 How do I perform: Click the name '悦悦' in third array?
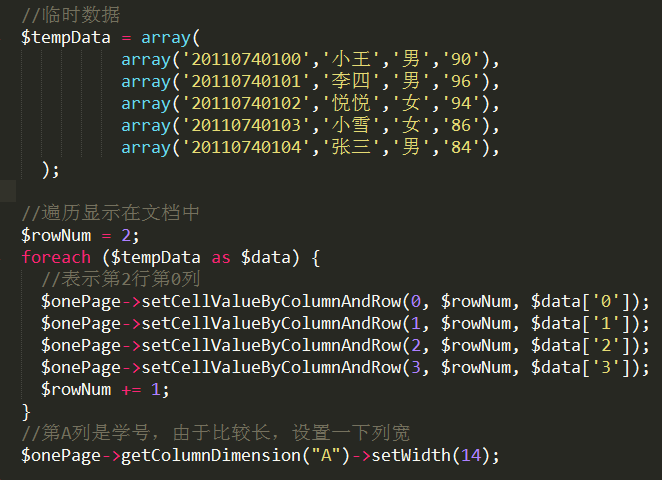(351, 103)
